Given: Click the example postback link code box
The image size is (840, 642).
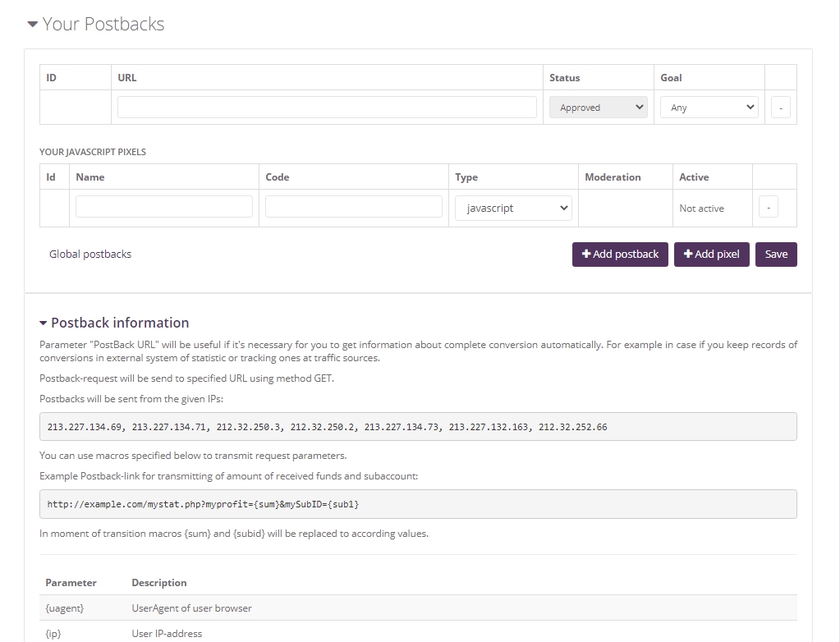Looking at the screenshot, I should click(418, 504).
